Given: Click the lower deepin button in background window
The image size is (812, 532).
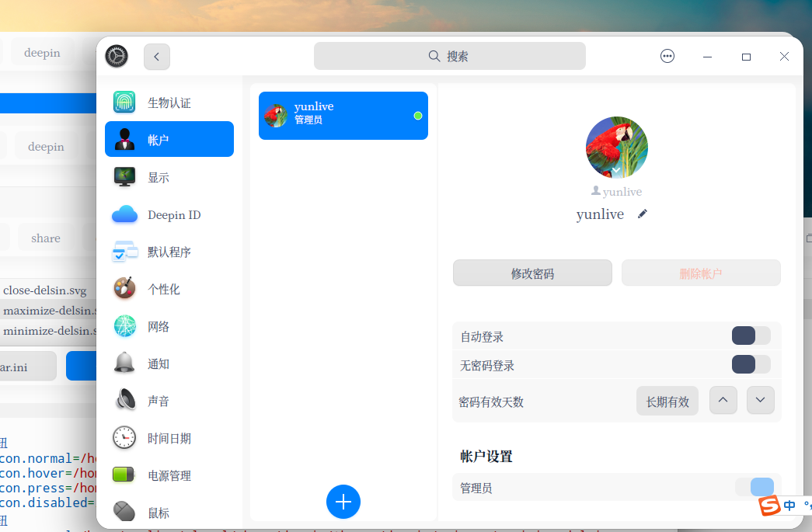Looking at the screenshot, I should [46, 147].
